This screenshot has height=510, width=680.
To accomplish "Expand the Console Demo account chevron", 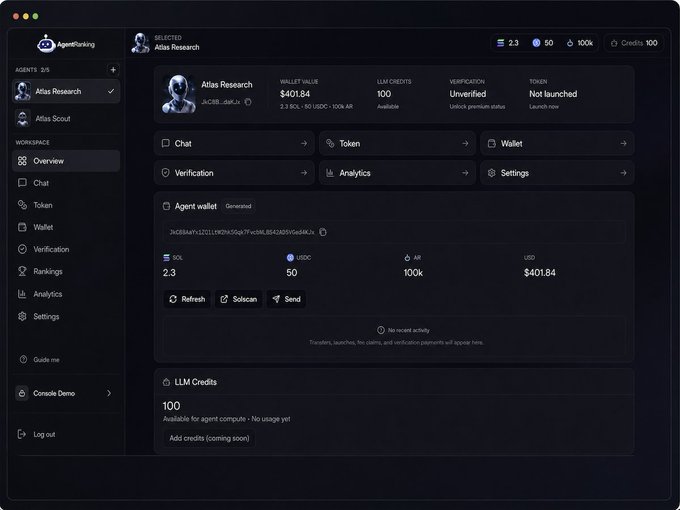I will click(x=109, y=393).
